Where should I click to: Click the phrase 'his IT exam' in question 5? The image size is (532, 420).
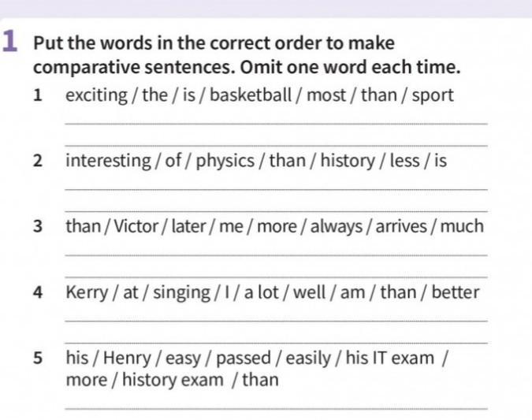click(390, 358)
